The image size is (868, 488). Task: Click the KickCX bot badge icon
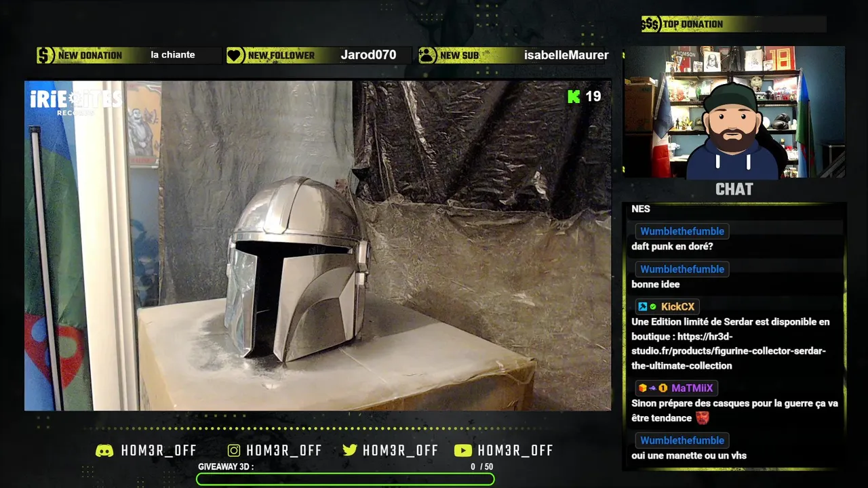(x=642, y=307)
